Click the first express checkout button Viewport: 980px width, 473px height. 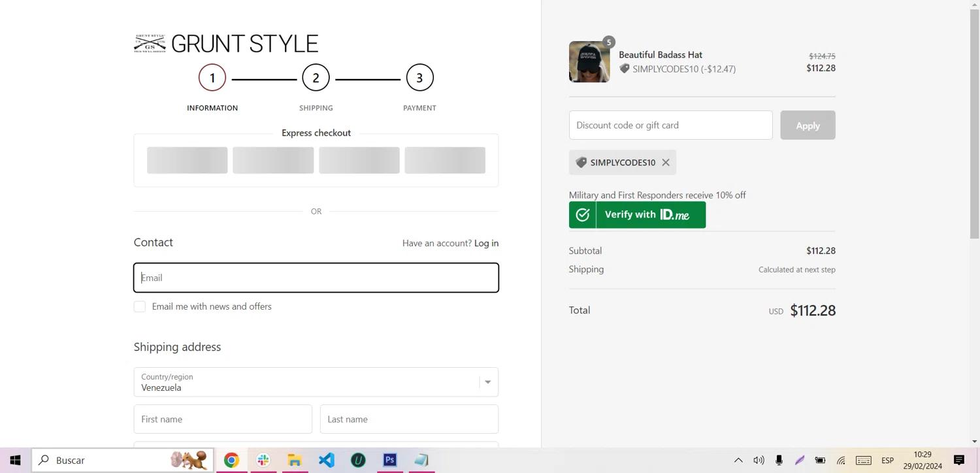[x=188, y=160]
